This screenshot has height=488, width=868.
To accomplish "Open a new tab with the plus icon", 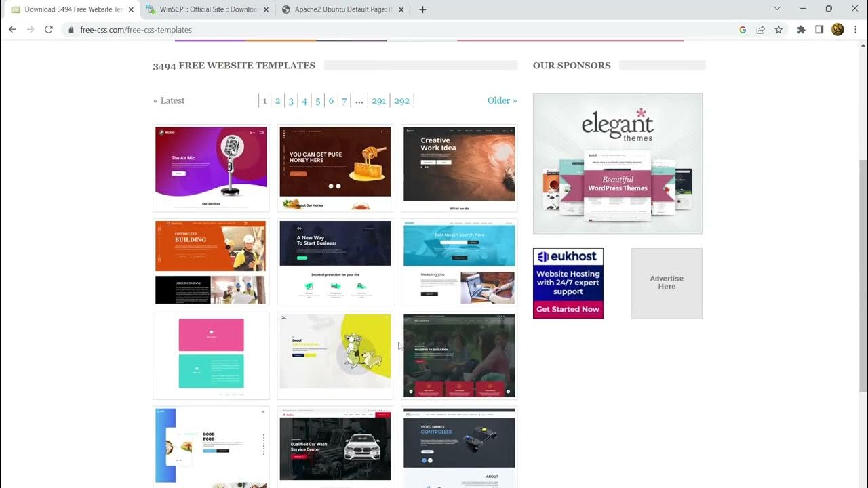I will 422,9.
